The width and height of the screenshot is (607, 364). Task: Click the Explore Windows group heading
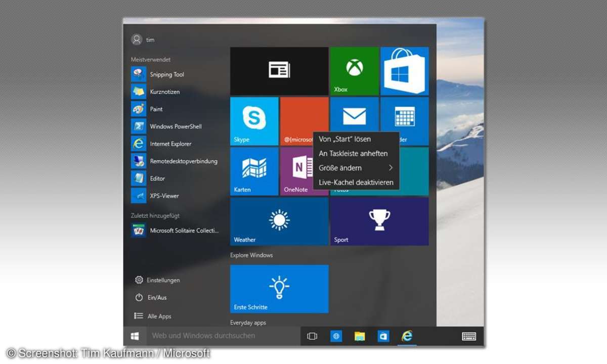click(x=251, y=255)
